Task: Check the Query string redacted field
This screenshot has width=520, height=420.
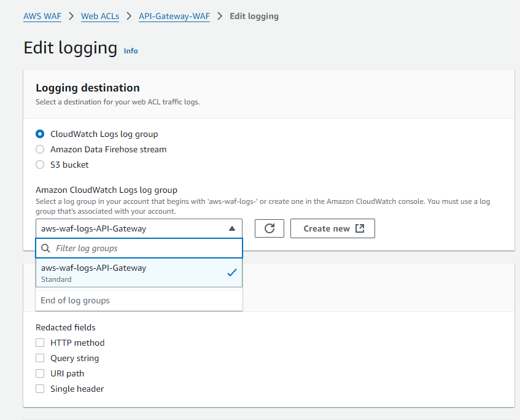Action: (40, 358)
